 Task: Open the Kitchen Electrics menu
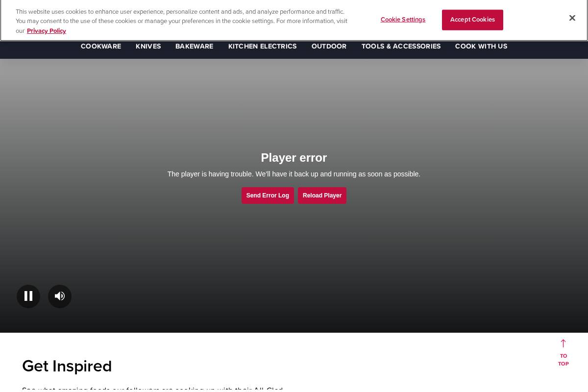[x=263, y=46]
